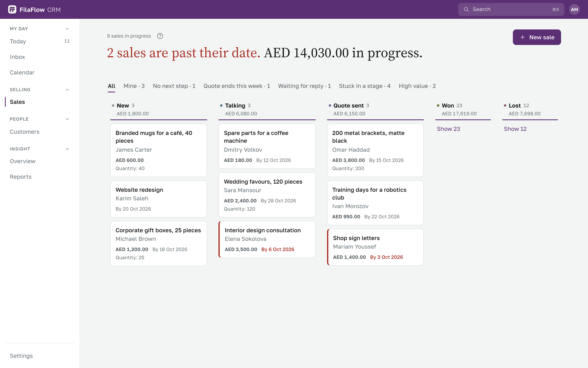
Task: Open the AM user avatar
Action: coord(574,9)
